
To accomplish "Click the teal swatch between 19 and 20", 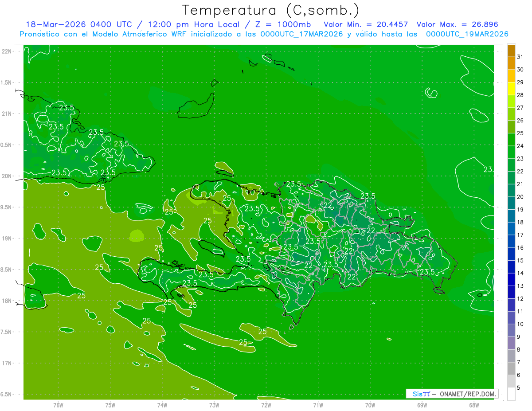I will point(511,203).
